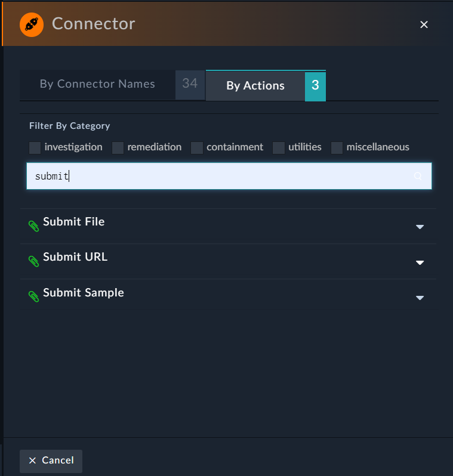
Task: Expand the Submit Sample action arrow
Action: click(420, 298)
